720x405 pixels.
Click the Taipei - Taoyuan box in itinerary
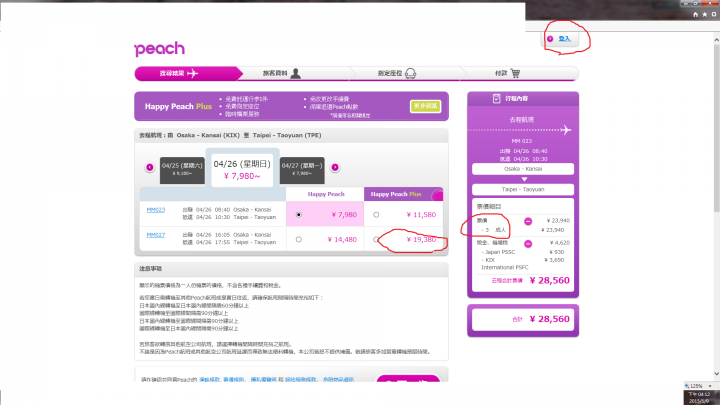point(523,189)
